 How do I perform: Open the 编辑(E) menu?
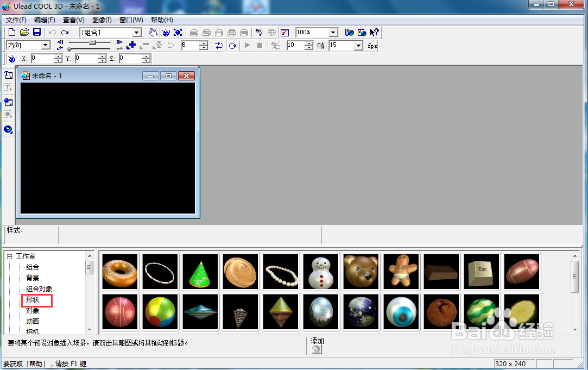(x=45, y=20)
